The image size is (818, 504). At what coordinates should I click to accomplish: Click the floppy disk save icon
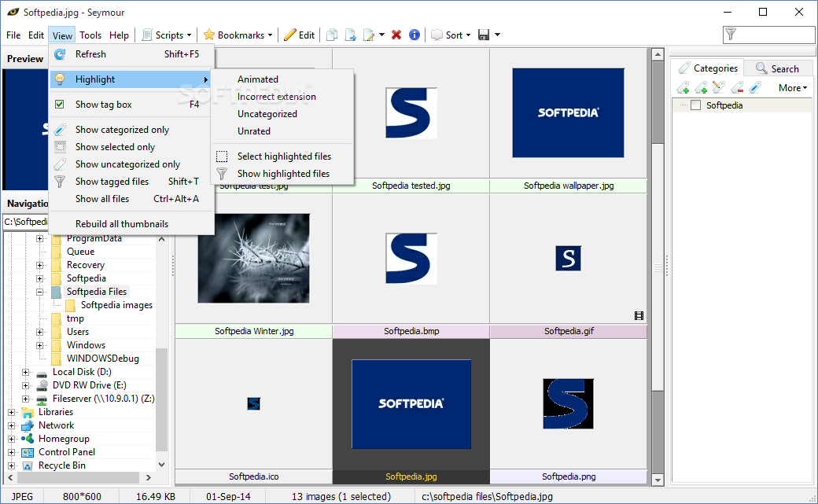[x=484, y=35]
